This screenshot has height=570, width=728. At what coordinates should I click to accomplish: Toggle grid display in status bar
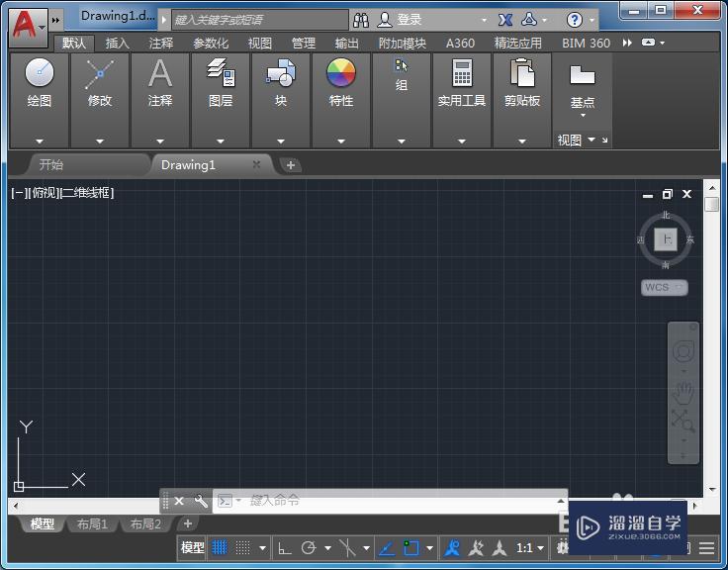220,547
